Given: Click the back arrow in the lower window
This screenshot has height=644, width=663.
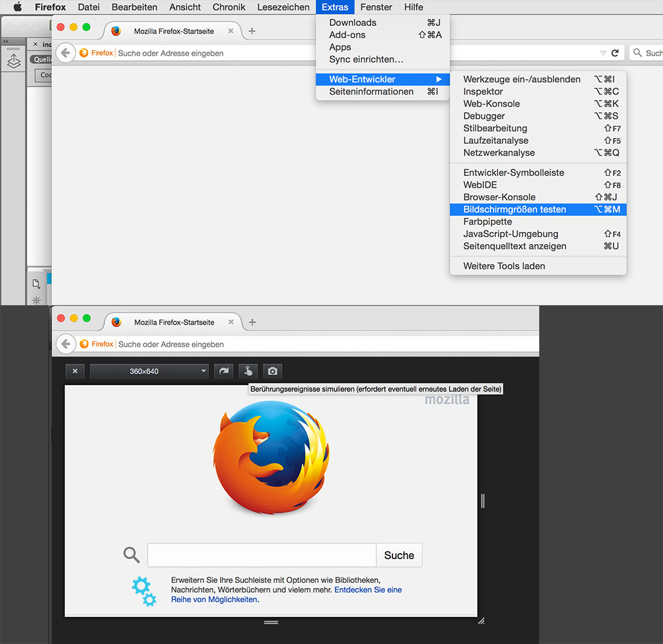Looking at the screenshot, I should pos(65,345).
